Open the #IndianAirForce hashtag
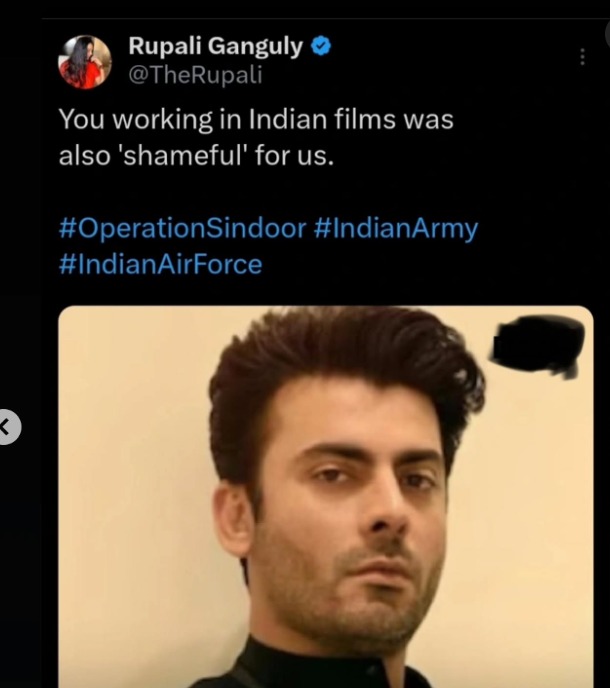 click(160, 265)
